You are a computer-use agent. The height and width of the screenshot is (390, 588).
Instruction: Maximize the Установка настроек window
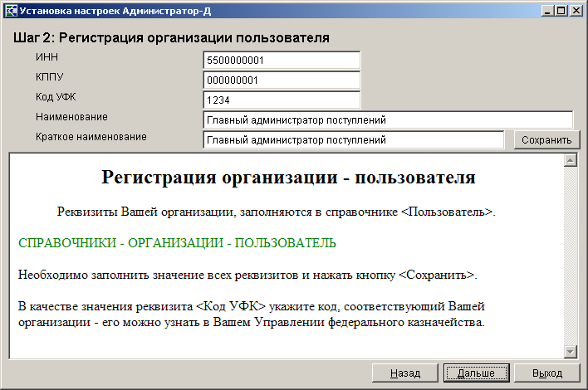tap(561, 11)
